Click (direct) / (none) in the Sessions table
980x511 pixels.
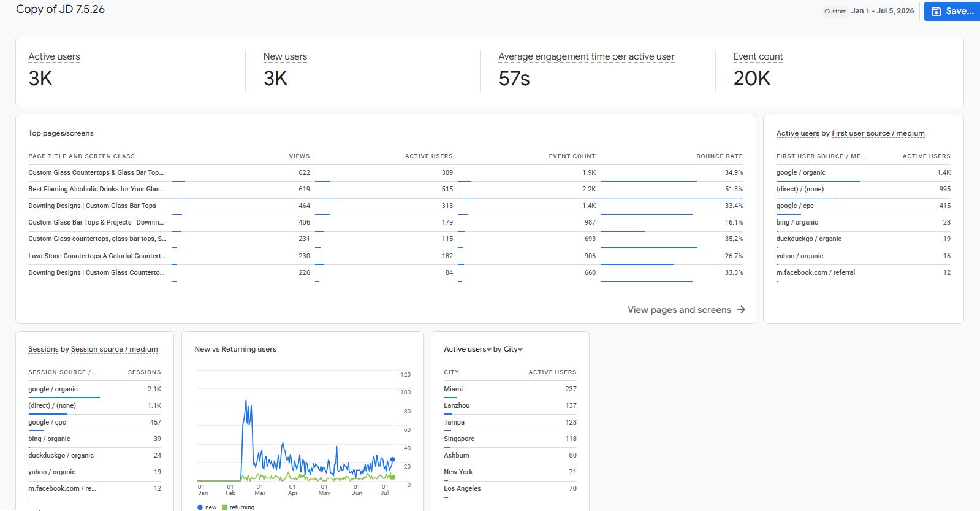pos(52,405)
